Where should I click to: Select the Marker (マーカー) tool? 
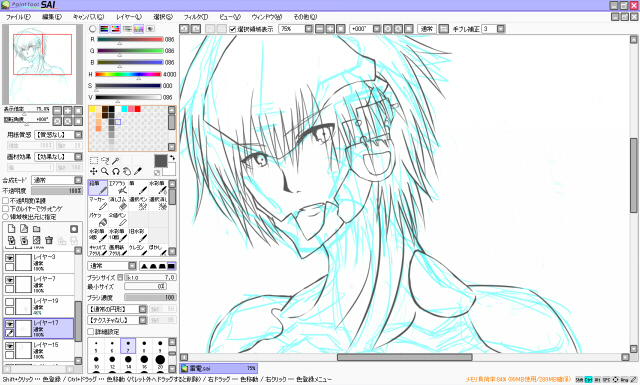(x=98, y=203)
